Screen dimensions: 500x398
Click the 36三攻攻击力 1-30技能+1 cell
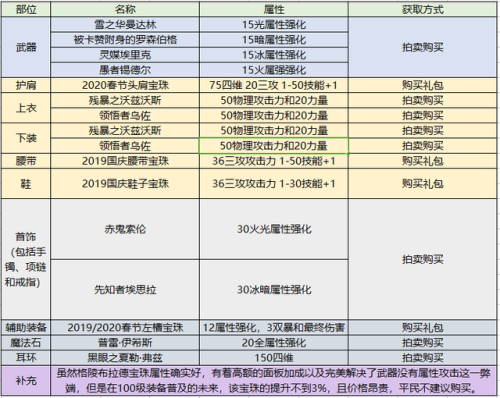pyautogui.click(x=274, y=184)
